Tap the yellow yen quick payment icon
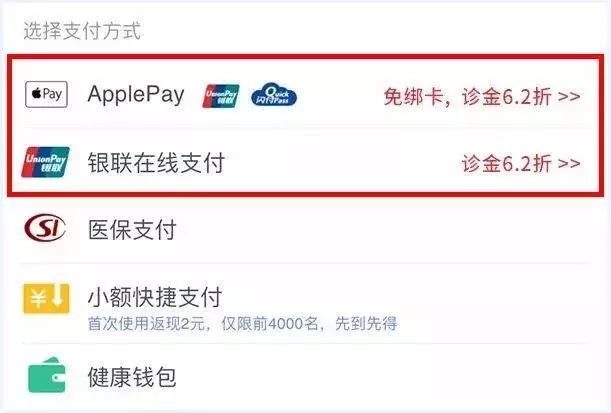 pos(46,299)
